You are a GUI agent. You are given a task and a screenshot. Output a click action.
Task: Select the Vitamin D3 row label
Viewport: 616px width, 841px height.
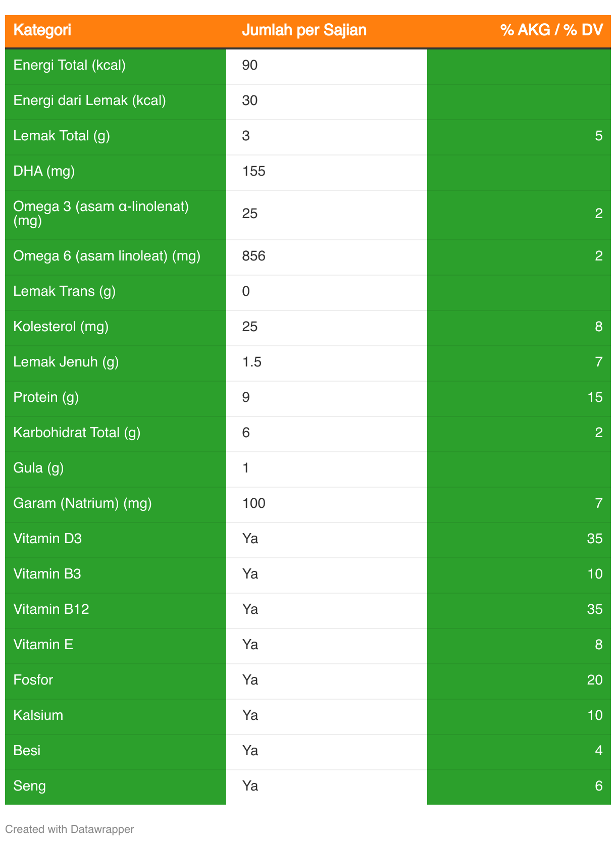point(47,539)
